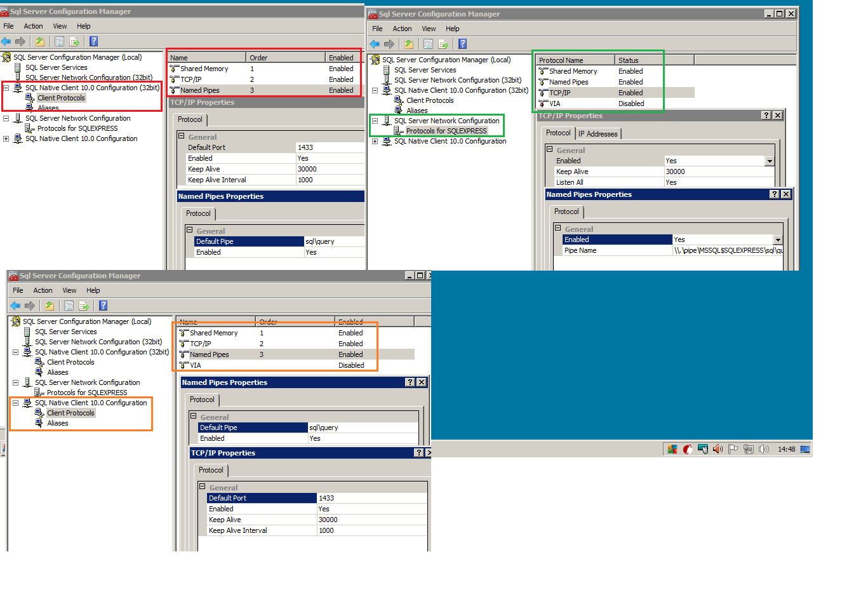
Task: Open the Action menu in the upper-right window
Action: 402,29
